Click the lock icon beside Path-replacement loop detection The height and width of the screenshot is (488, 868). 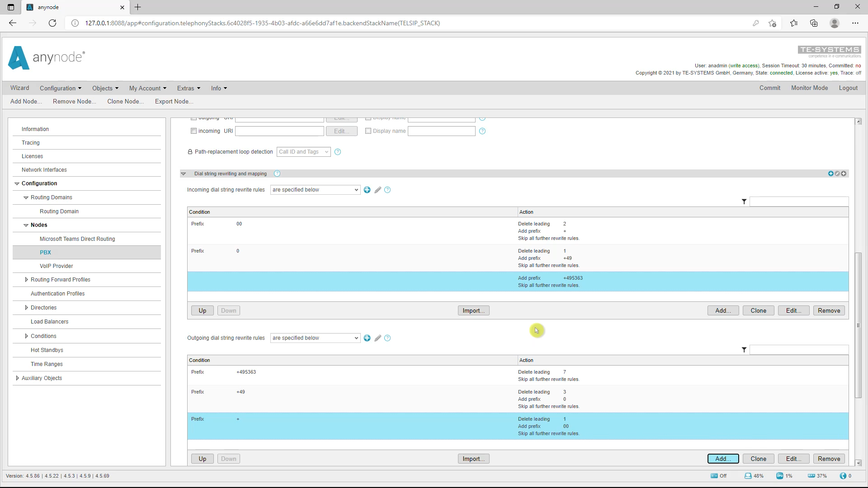190,152
